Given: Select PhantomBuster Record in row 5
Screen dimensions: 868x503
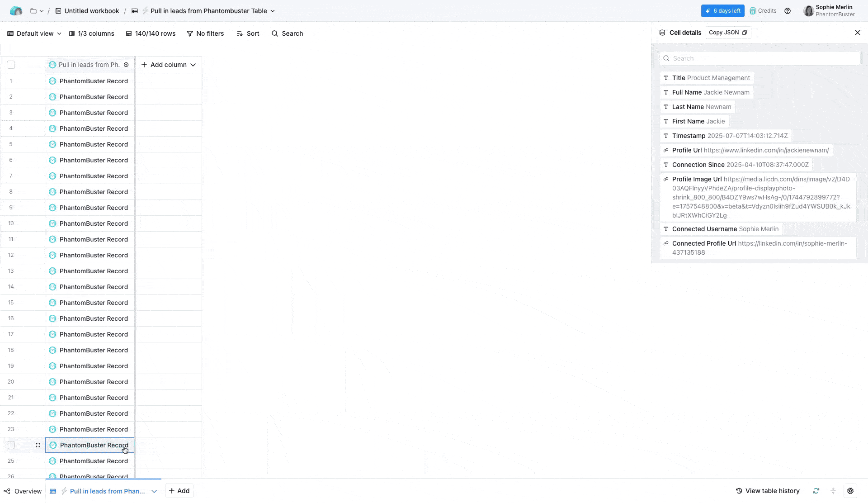Looking at the screenshot, I should pos(94,144).
